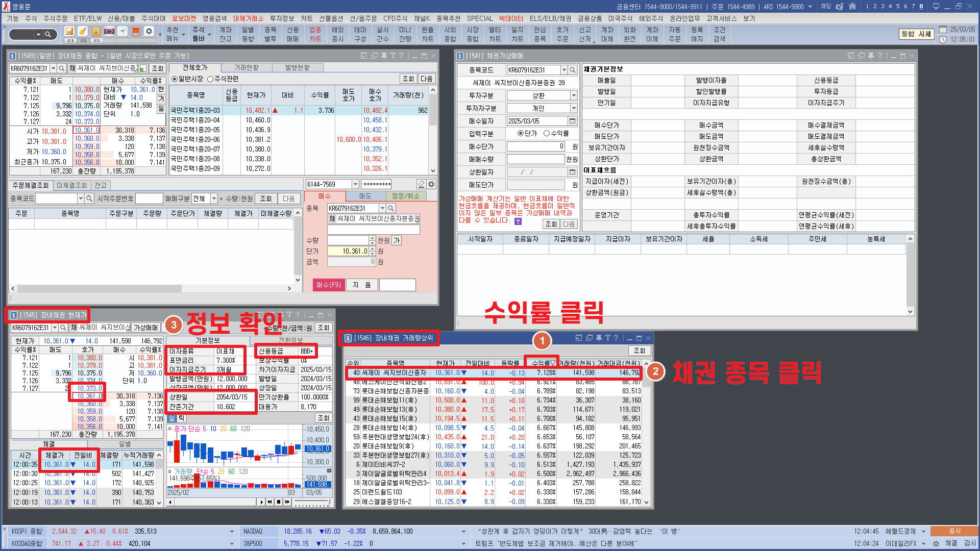Click the calendar icon next to 매수일자
The height and width of the screenshot is (551, 980).
tap(572, 121)
